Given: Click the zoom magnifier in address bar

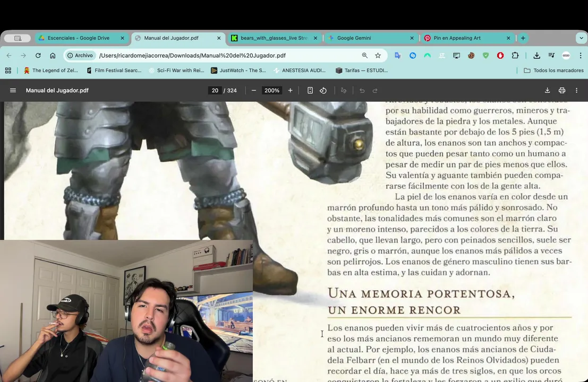Looking at the screenshot, I should [364, 55].
